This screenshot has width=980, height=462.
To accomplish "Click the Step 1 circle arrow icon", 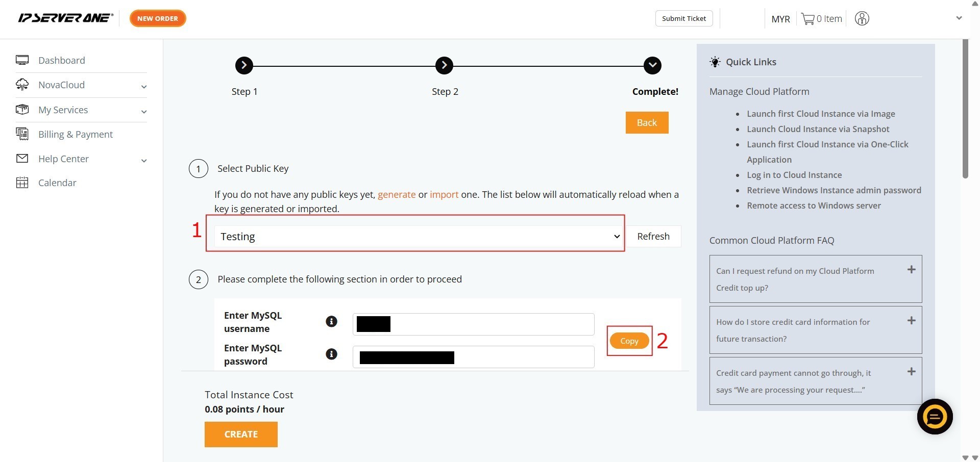I will [244, 65].
